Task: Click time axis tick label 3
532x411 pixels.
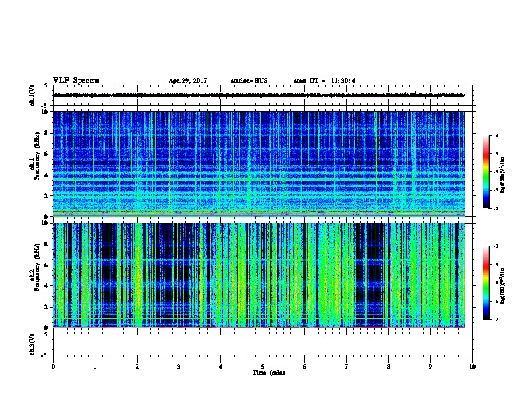Action: pyautogui.click(x=179, y=367)
